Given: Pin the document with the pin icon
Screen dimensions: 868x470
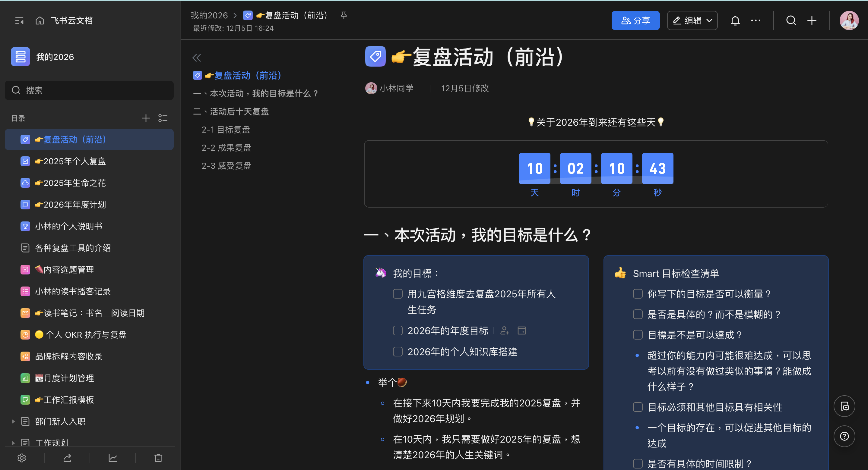Looking at the screenshot, I should pos(343,15).
